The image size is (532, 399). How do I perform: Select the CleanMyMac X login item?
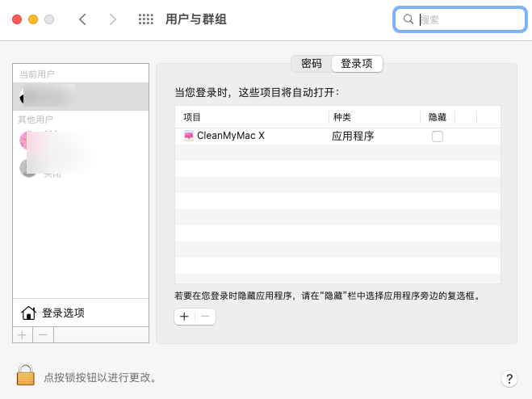click(337, 136)
